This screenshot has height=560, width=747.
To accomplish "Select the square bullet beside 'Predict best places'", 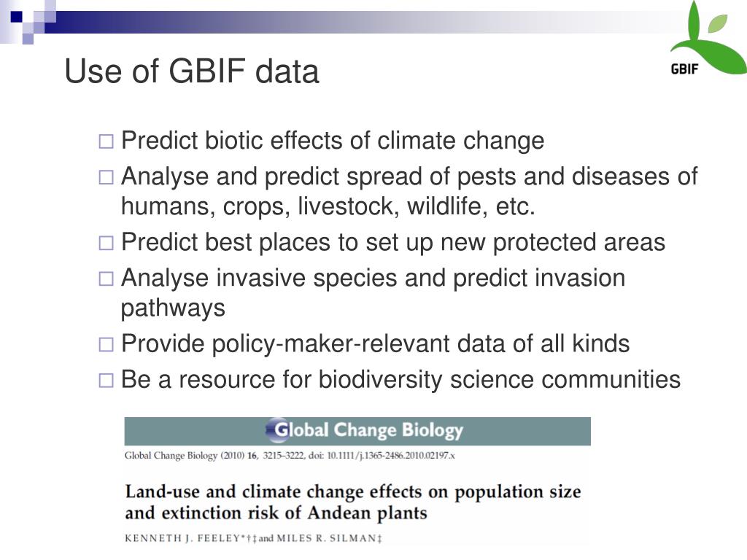I will coord(107,244).
